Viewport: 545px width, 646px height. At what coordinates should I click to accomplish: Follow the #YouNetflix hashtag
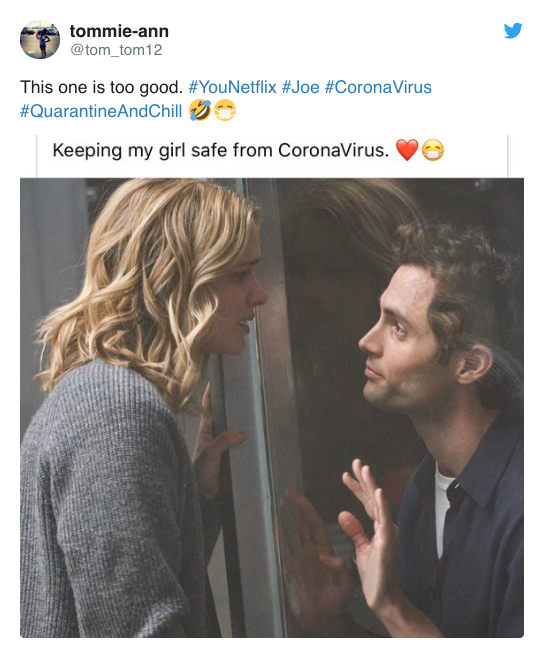tap(232, 87)
